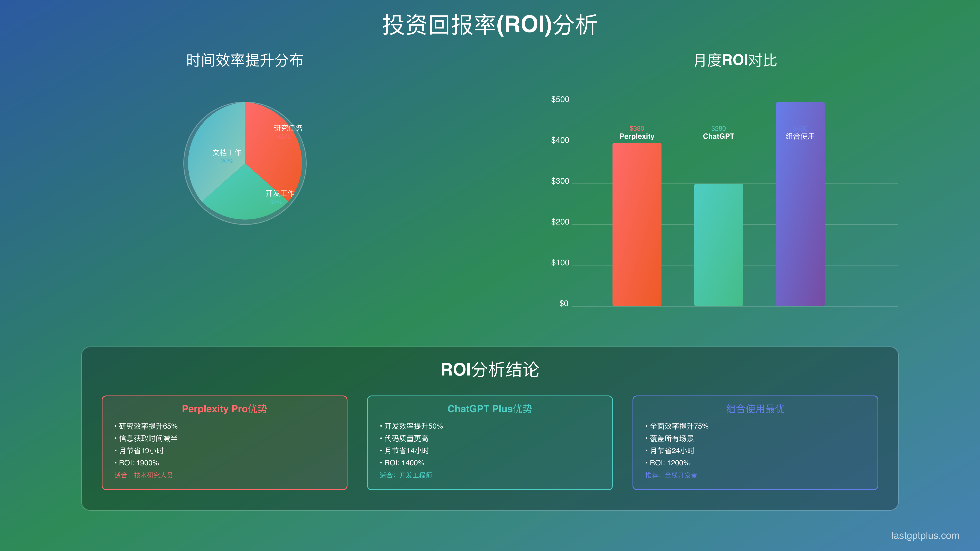This screenshot has height=551, width=980.
Task: Click the 适合：开发工程师 line
Action: [x=405, y=475]
